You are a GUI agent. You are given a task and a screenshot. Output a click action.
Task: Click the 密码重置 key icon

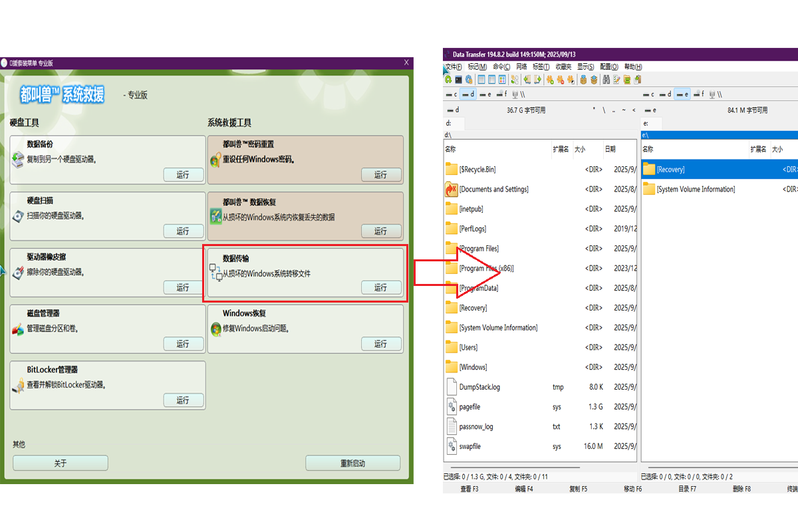(x=215, y=160)
